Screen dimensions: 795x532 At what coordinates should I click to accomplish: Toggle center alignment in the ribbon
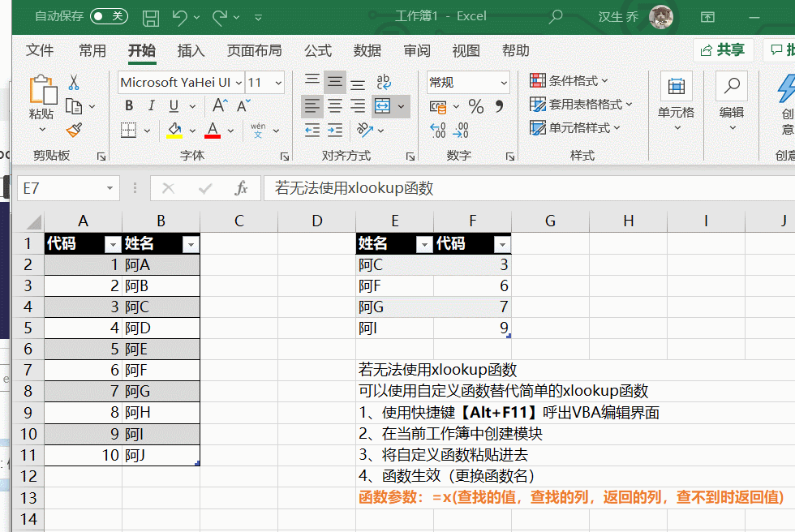pyautogui.click(x=335, y=106)
